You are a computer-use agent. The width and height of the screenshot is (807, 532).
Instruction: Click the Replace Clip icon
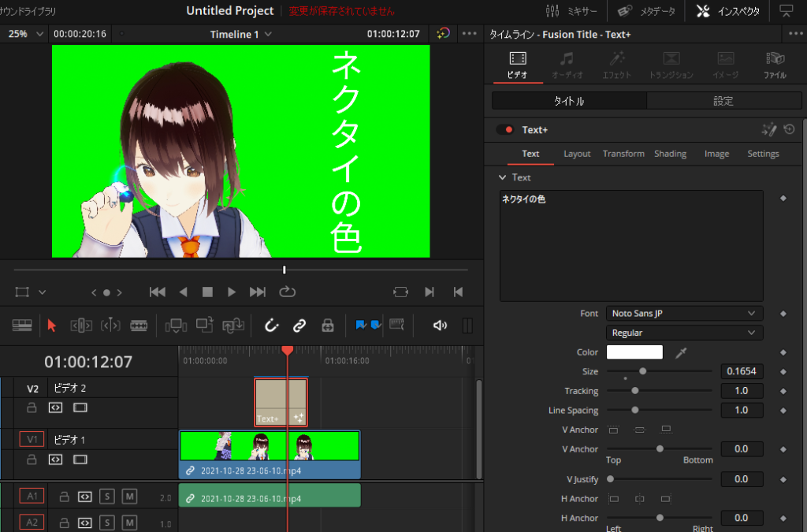tap(233, 326)
